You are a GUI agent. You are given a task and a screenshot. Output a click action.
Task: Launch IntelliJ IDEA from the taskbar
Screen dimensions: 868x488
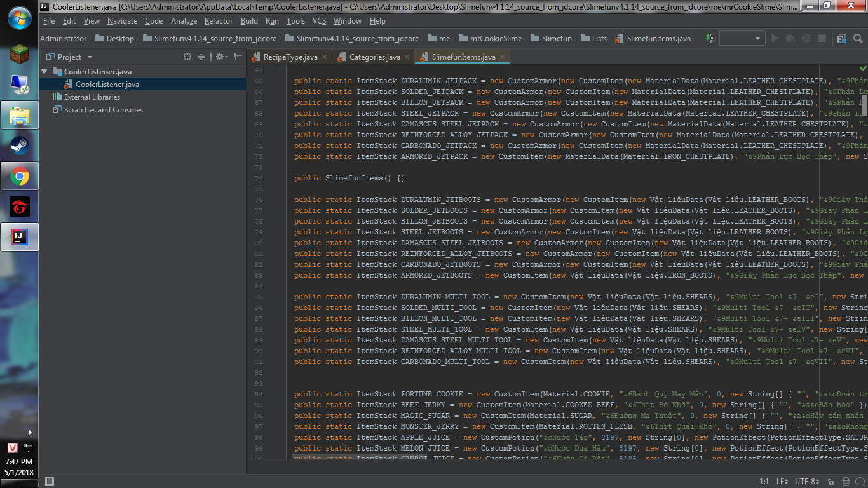click(x=19, y=237)
